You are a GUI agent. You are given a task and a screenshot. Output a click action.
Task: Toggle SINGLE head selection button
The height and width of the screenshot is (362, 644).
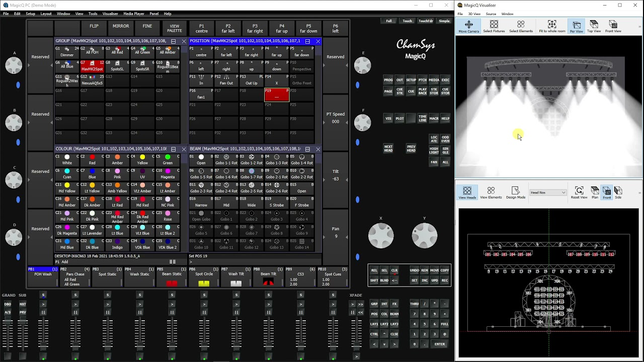click(x=445, y=150)
